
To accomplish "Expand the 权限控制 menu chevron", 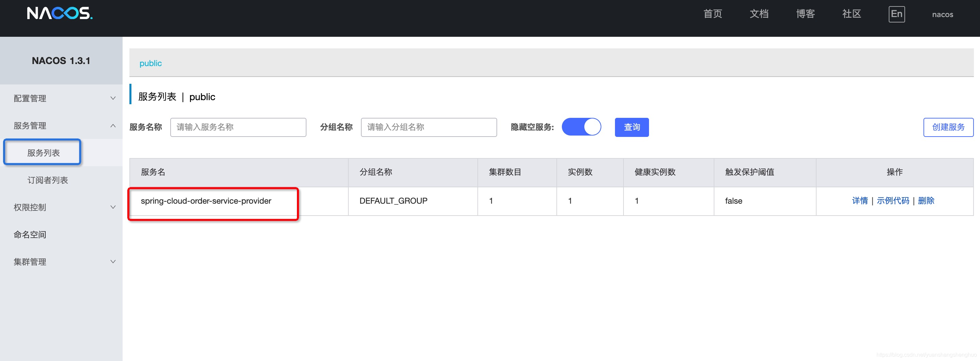I will coord(113,207).
